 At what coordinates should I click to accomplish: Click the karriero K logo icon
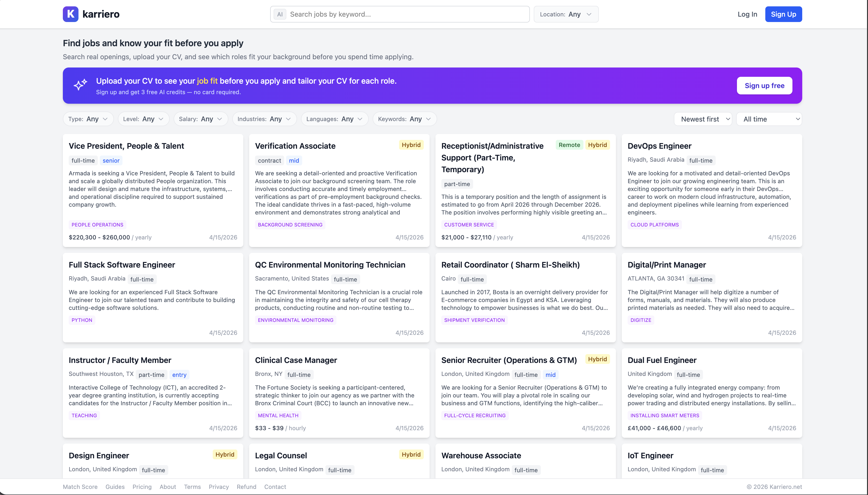coord(70,14)
